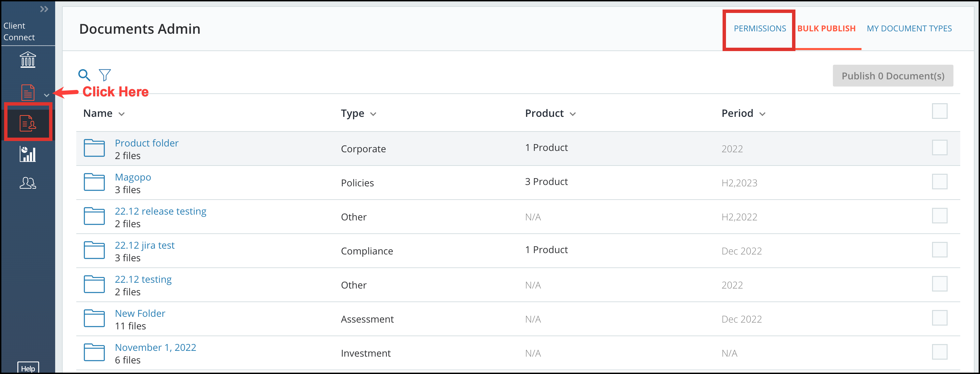The height and width of the screenshot is (374, 980).
Task: Click folder icon of 22.12 release testing
Action: pos(94,216)
